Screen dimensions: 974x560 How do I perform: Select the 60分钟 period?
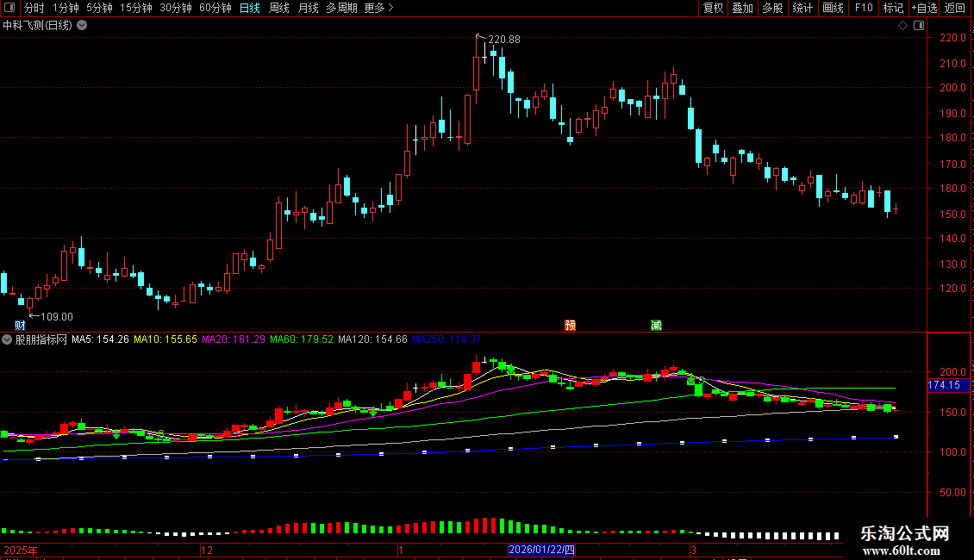pyautogui.click(x=215, y=8)
